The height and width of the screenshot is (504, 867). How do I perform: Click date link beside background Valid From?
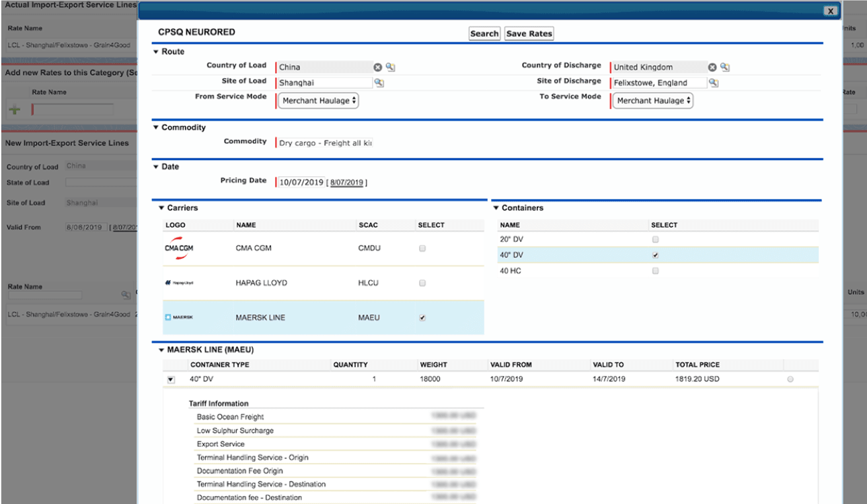click(x=124, y=227)
